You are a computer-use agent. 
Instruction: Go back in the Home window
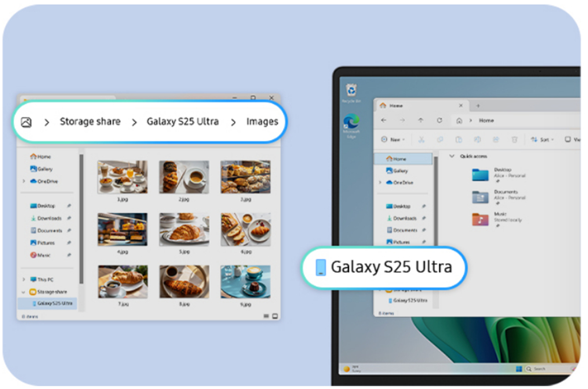(384, 121)
